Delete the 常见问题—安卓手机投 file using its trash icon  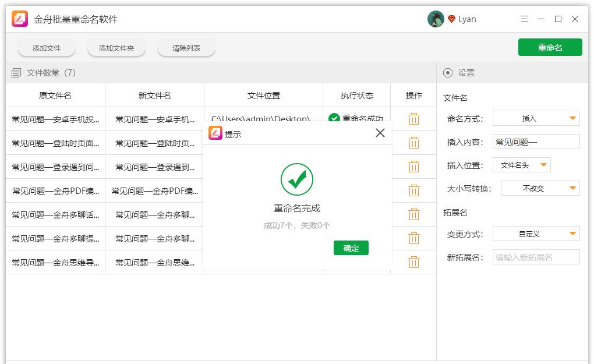pos(413,118)
